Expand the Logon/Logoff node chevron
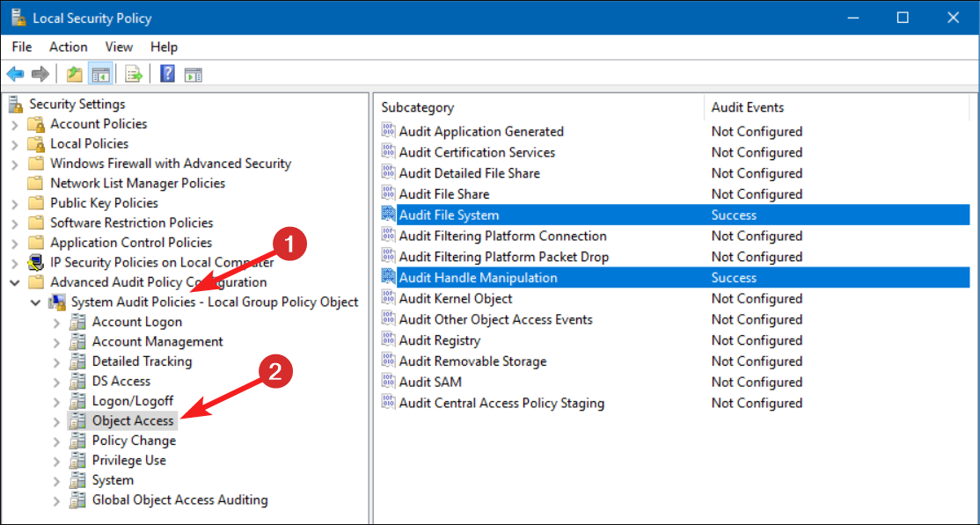Screen dimensions: 980x525 click(57, 401)
